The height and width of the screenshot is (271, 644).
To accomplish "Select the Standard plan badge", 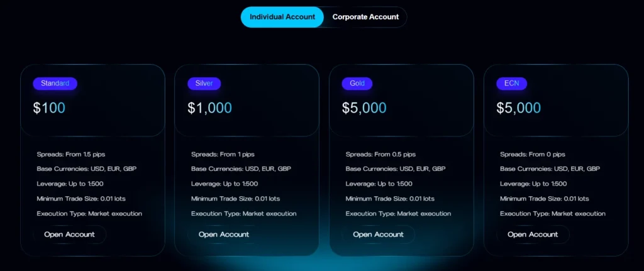I will 55,83.
